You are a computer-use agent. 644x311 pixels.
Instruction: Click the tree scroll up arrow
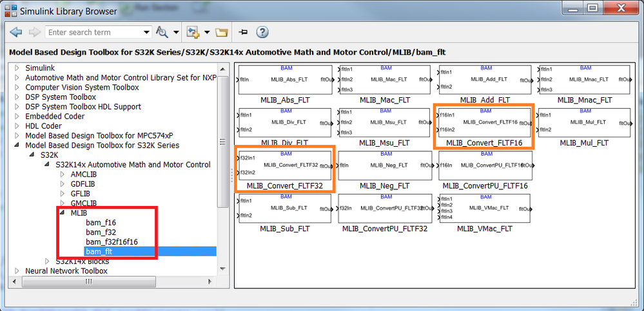click(x=222, y=68)
